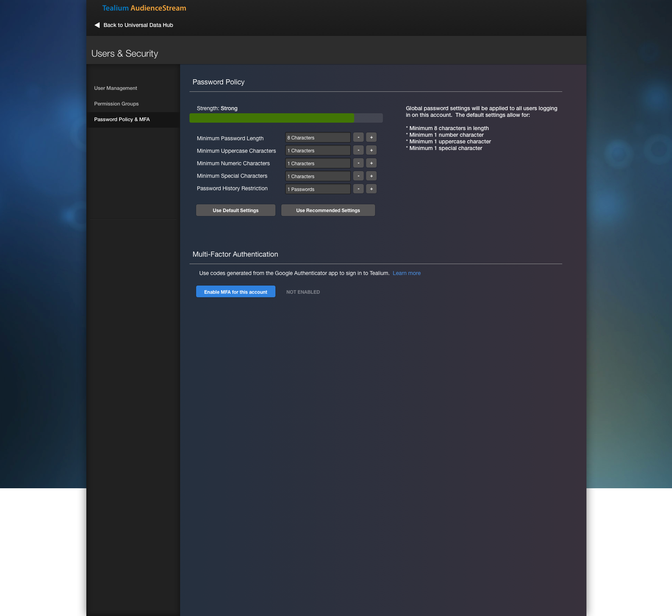Edit the 8 Characters input field
Viewport: 672px width, 616px height.
[318, 137]
